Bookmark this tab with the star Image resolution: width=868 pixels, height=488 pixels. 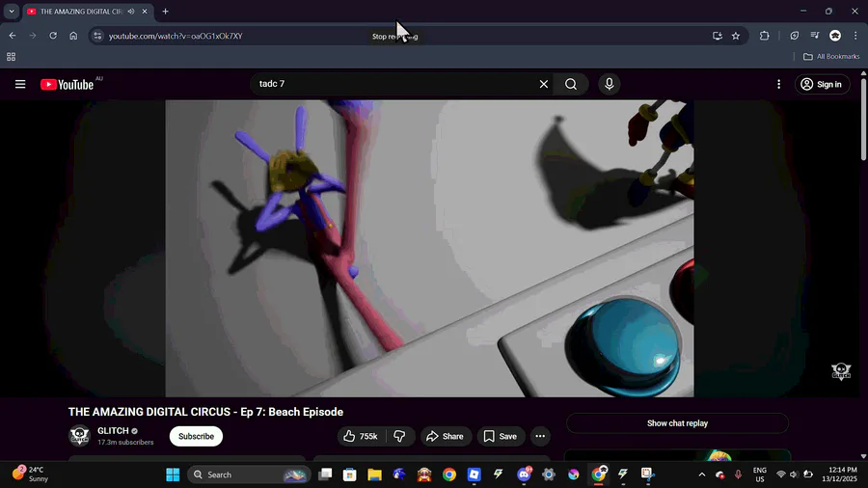736,36
